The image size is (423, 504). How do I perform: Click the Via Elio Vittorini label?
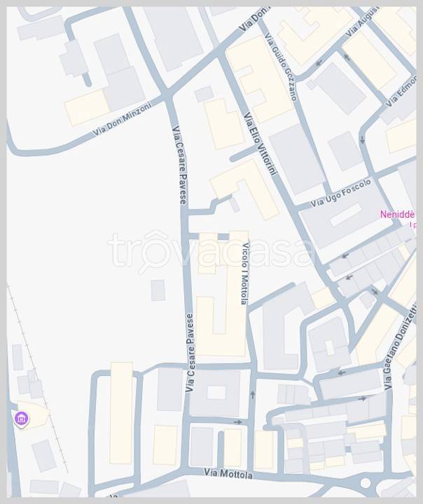[x=260, y=143]
